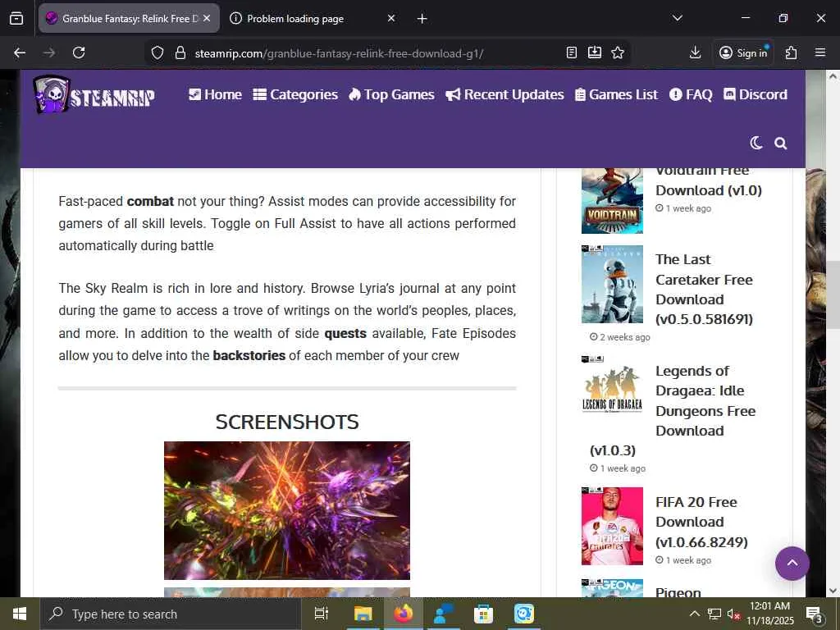Open FIFA 20 Free Download link
Viewport: 840px width, 630px height.
pos(701,523)
